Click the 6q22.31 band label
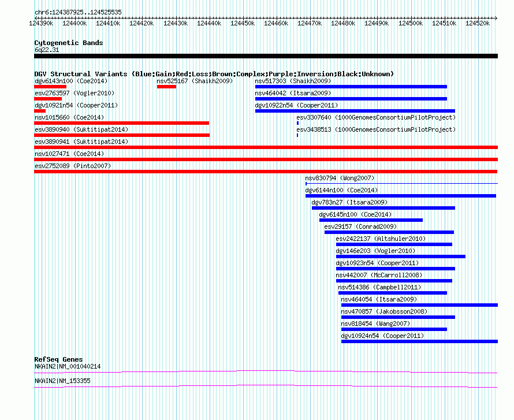The height and width of the screenshot is (420, 514). click(47, 50)
